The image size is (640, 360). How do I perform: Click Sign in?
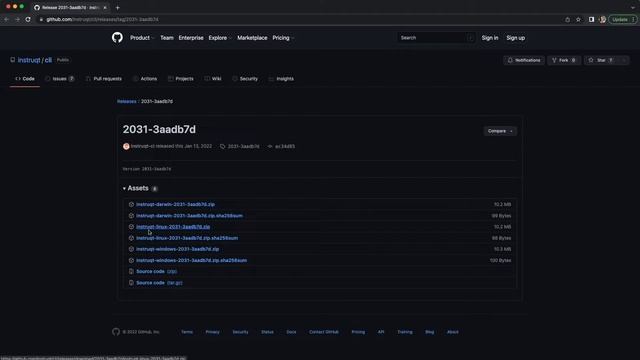[x=490, y=38]
